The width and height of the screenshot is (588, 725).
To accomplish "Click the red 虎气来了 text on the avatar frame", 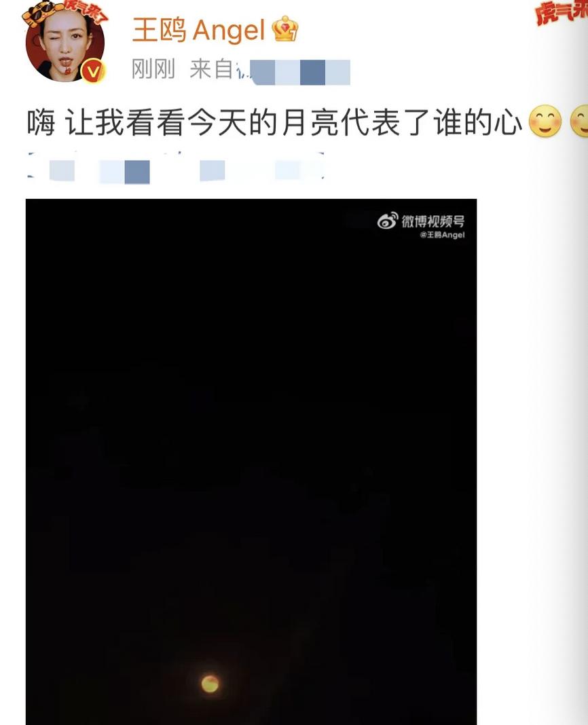I will (x=85, y=11).
